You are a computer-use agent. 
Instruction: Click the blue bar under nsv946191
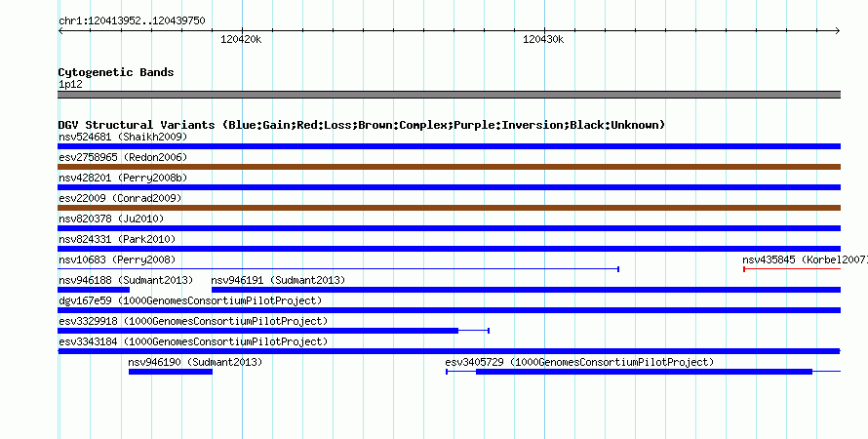tap(526, 290)
